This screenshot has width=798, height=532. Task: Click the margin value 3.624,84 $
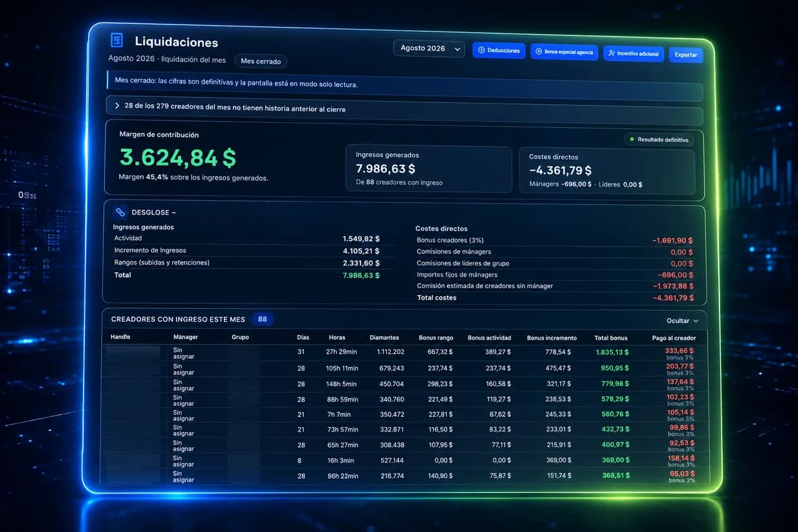[x=178, y=158]
